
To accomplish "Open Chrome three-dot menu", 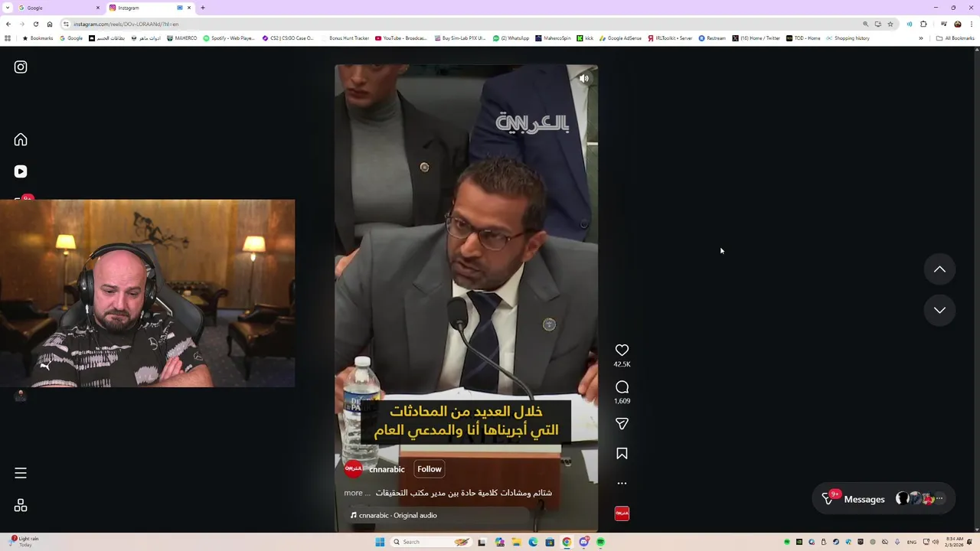I will click(x=972, y=24).
